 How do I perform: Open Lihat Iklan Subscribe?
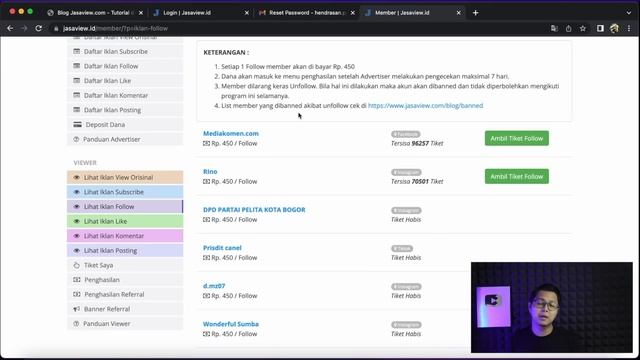tap(125, 192)
